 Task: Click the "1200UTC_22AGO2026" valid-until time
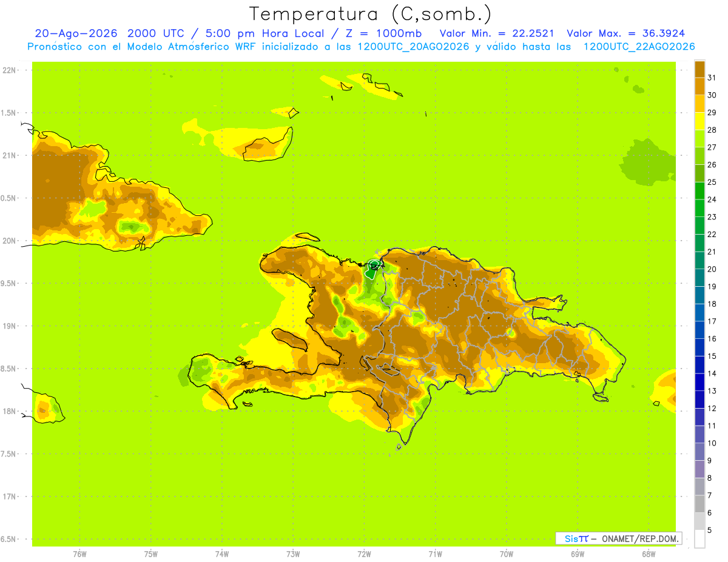pyautogui.click(x=639, y=47)
